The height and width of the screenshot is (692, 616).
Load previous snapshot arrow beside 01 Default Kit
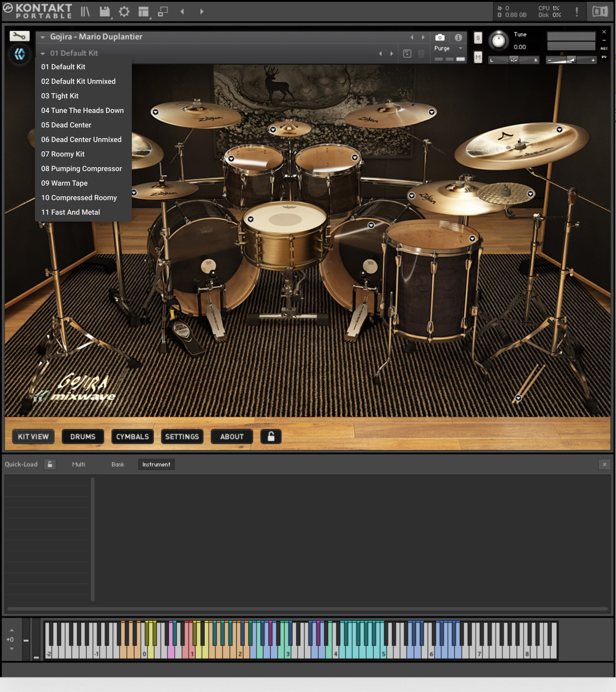pos(380,54)
